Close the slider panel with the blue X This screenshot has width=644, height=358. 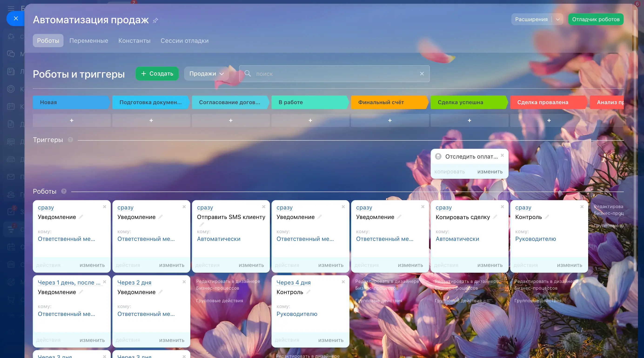(x=16, y=19)
